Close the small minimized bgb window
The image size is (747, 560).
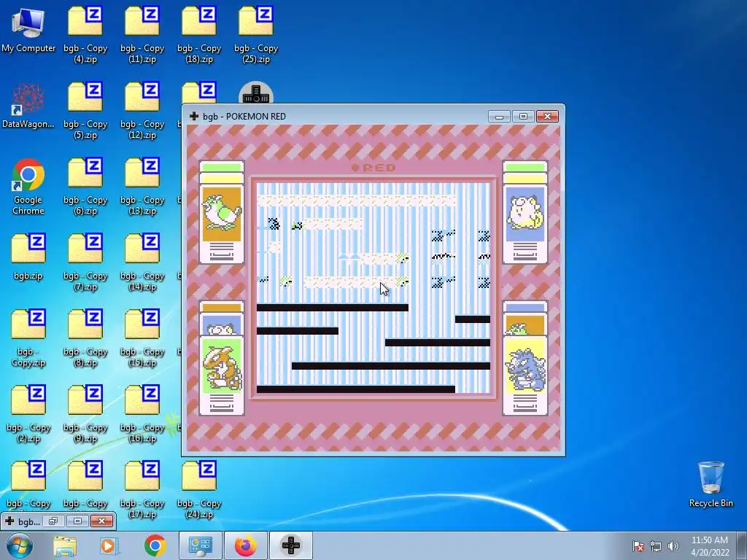101,521
